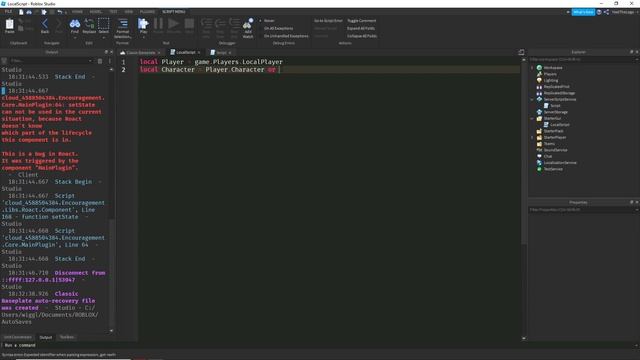This screenshot has height=360, width=640.
Task: Switch to the PLUGINS ribbon tab
Action: [x=147, y=12]
